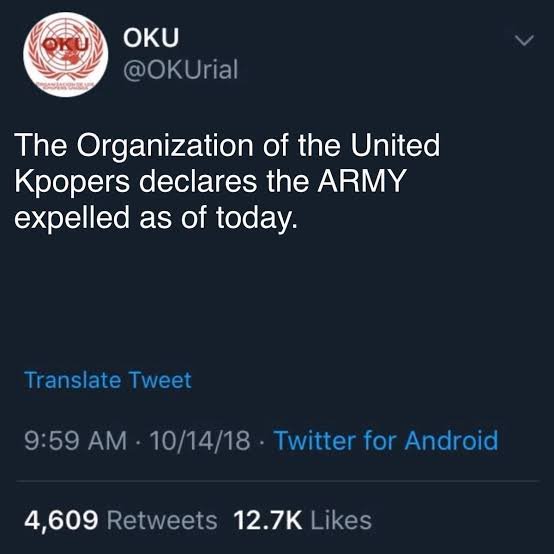View the 4,609 Retweets list
554x554 pixels.
coord(121,520)
